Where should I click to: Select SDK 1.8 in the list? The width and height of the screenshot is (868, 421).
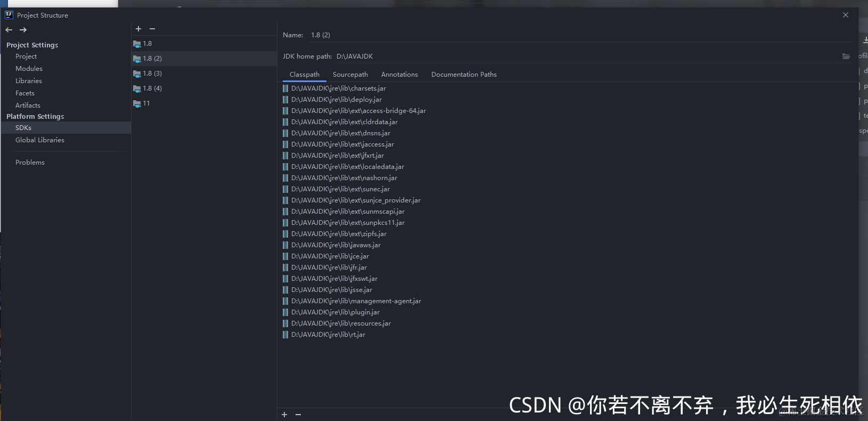click(x=204, y=44)
